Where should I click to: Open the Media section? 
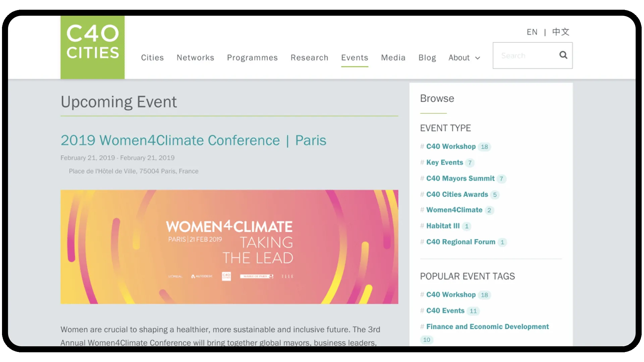[x=393, y=58]
